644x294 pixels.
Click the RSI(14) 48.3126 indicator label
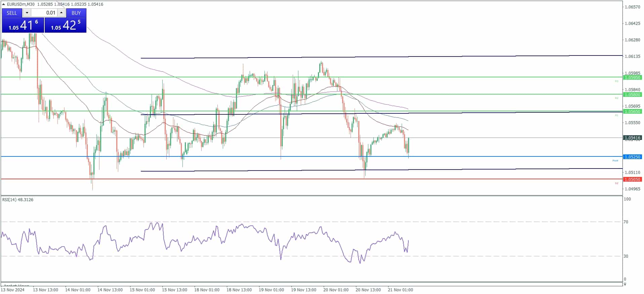18,200
